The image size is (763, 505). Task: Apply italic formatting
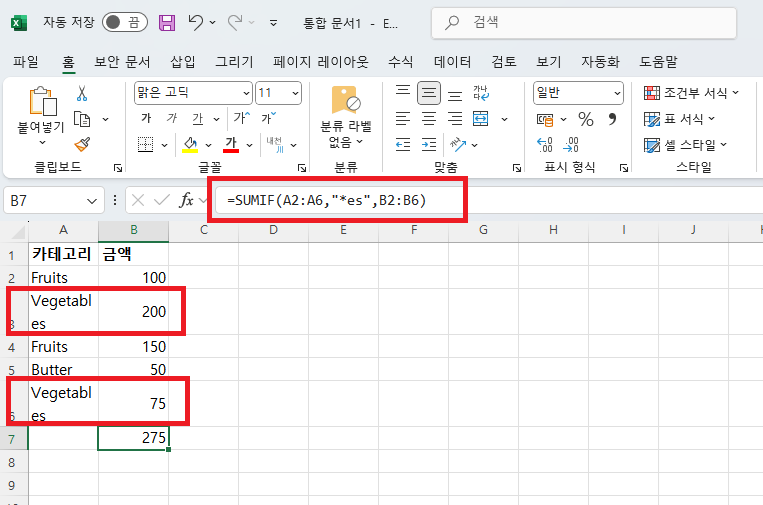172,118
